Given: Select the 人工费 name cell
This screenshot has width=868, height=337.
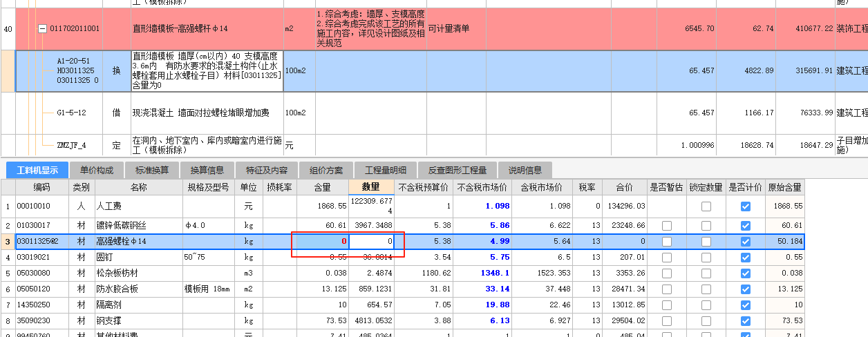Looking at the screenshot, I should point(138,206).
